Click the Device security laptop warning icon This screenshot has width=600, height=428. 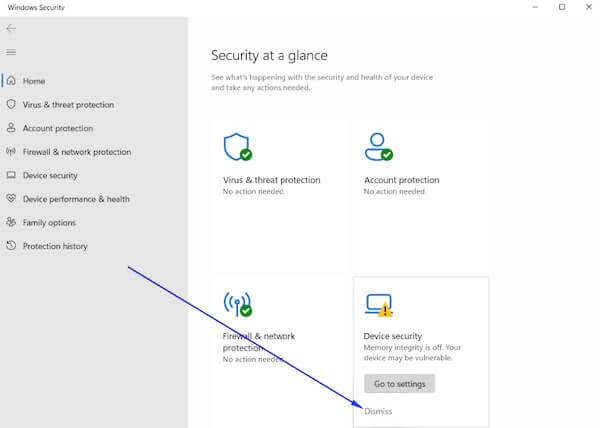coord(379,305)
